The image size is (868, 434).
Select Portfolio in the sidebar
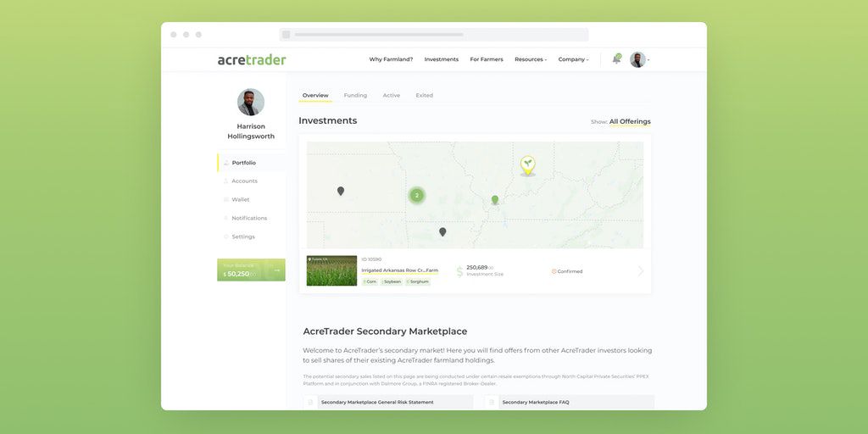pyautogui.click(x=251, y=163)
